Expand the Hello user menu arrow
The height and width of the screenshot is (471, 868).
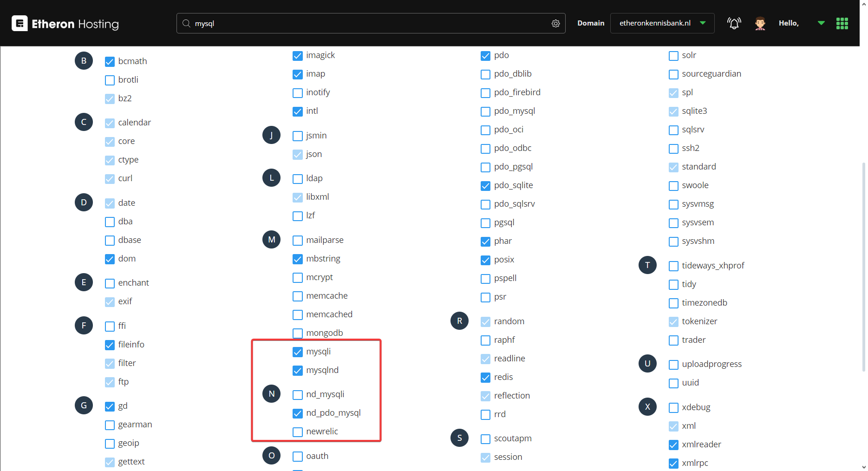(821, 23)
